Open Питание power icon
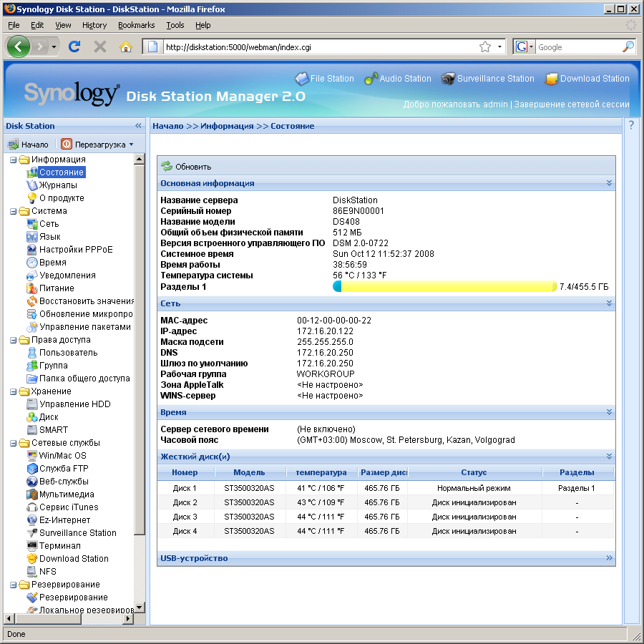The image size is (644, 644). pos(32,288)
